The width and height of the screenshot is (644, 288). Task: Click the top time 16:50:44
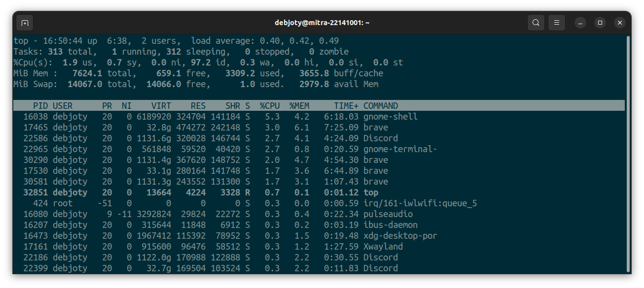pyautogui.click(x=63, y=41)
